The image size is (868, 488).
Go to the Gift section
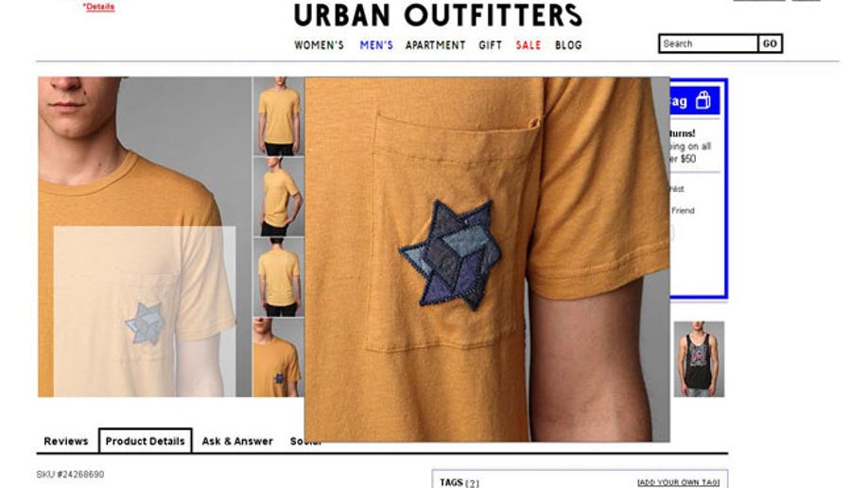[491, 45]
